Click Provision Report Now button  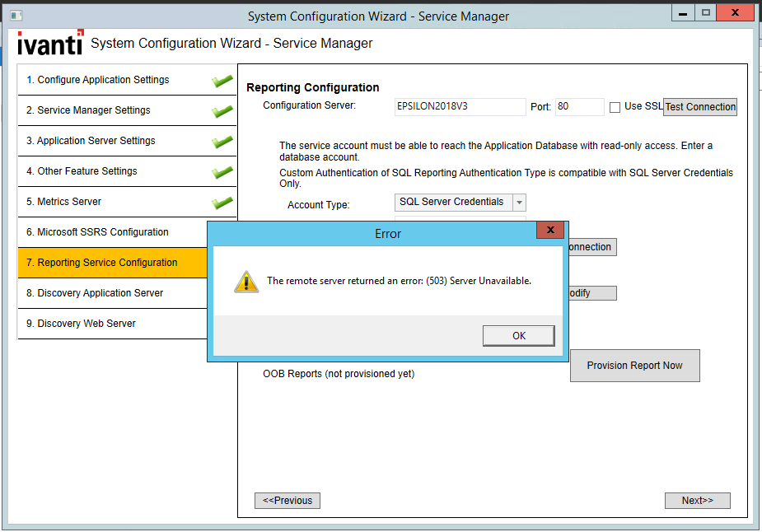(x=634, y=366)
